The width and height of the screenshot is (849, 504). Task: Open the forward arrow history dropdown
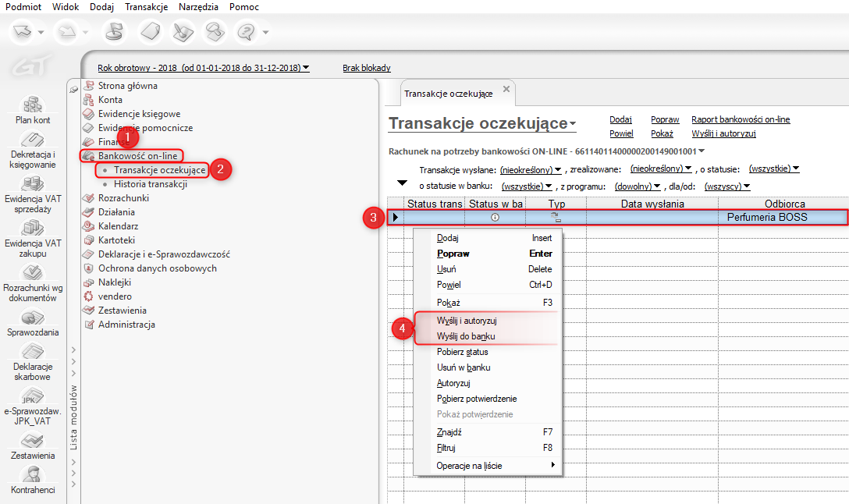click(x=86, y=33)
